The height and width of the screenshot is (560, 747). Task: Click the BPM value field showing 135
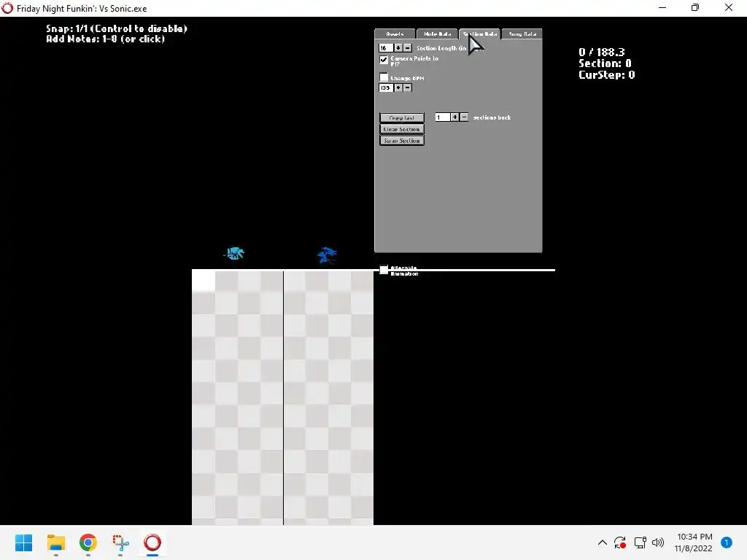coord(386,87)
